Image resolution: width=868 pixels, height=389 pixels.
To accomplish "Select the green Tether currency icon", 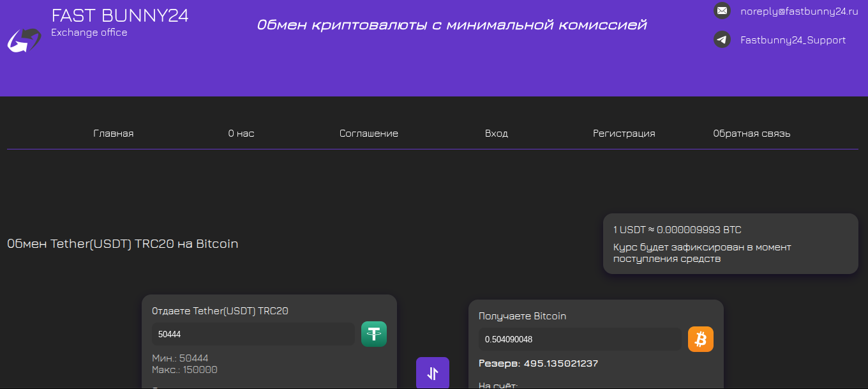I will click(x=374, y=334).
